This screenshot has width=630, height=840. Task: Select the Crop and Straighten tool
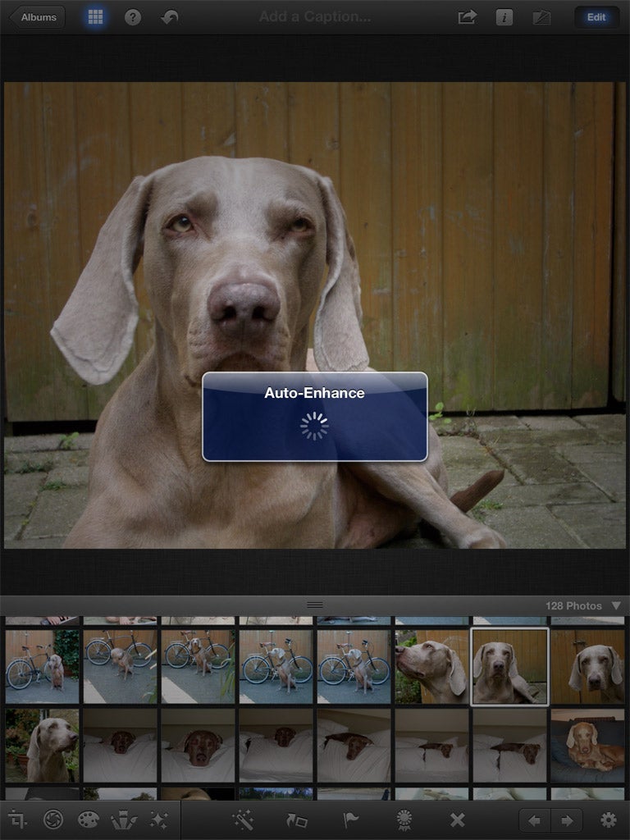[x=17, y=819]
